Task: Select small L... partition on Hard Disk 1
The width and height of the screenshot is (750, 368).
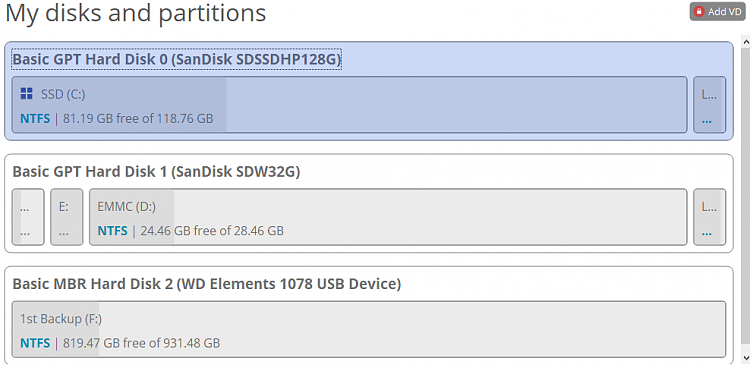Action: (x=709, y=217)
